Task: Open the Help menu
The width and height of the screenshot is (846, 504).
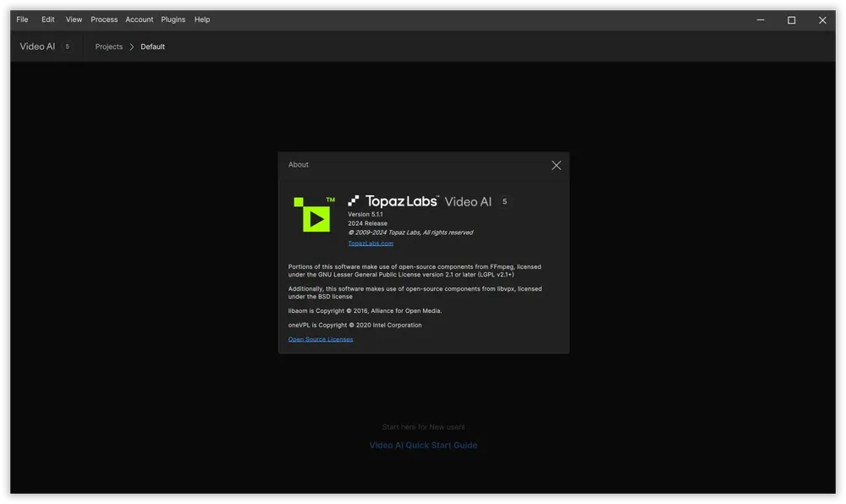Action: 202,19
